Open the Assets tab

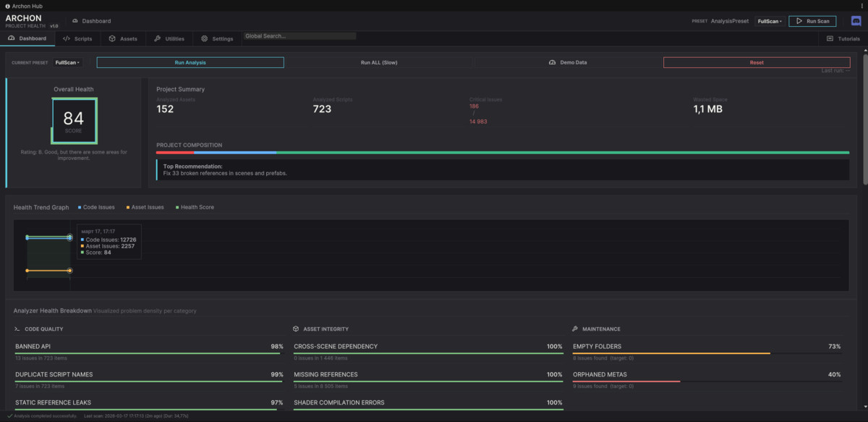pyautogui.click(x=123, y=38)
